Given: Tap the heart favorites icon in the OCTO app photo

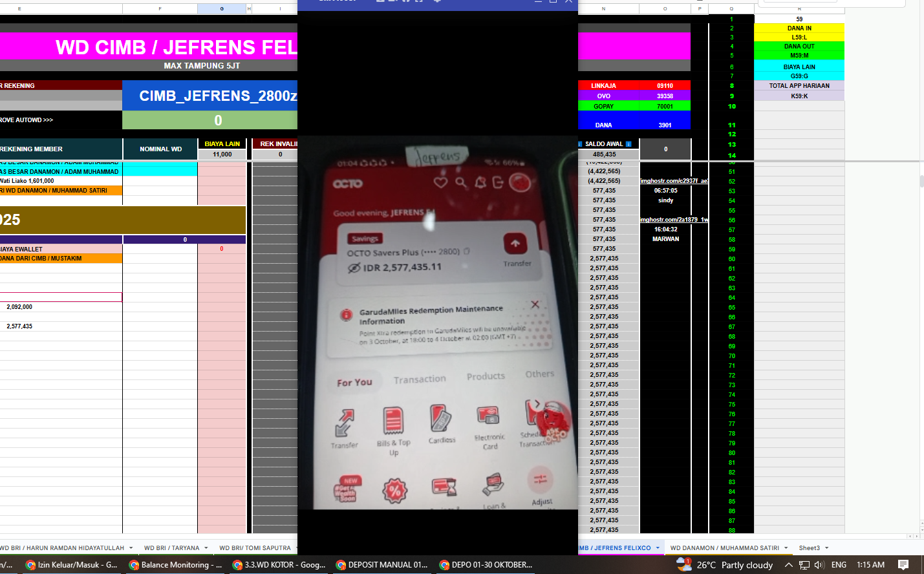Looking at the screenshot, I should (440, 183).
